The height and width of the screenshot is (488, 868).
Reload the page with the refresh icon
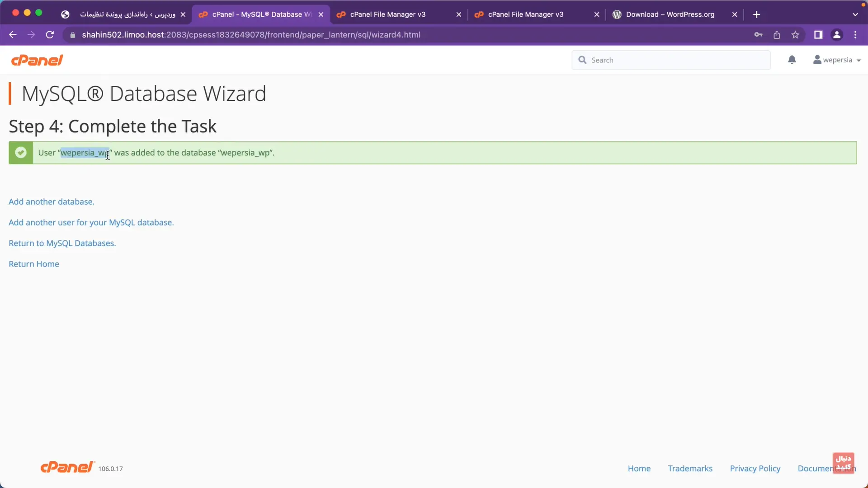50,35
